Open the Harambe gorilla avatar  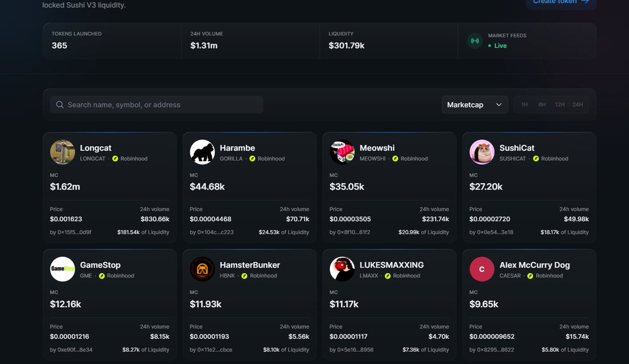[202, 152]
